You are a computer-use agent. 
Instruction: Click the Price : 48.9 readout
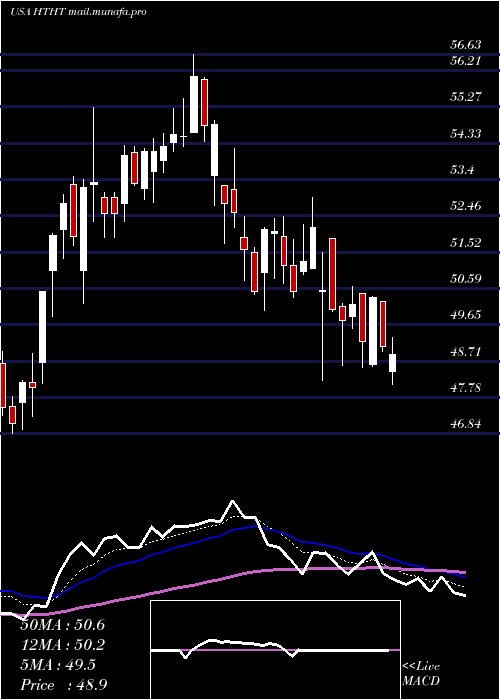tap(62, 685)
